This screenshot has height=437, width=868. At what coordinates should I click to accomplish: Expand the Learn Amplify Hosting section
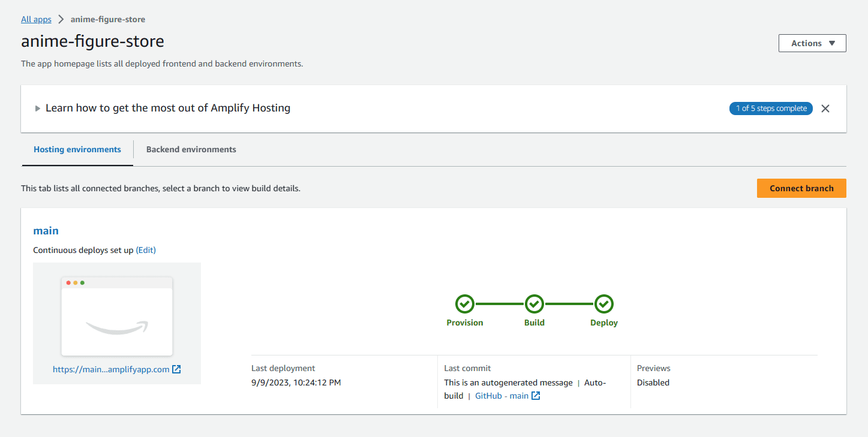click(x=38, y=109)
